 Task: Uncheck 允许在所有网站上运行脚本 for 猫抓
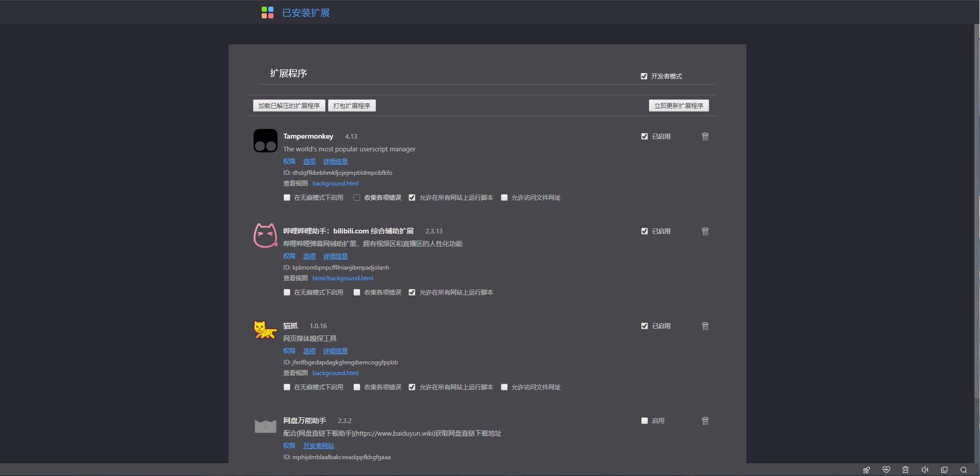pyautogui.click(x=412, y=387)
